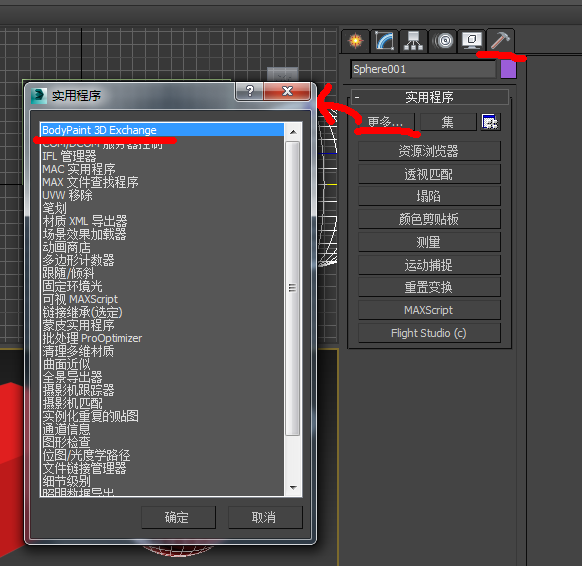The height and width of the screenshot is (566, 582).
Task: Open the Modify panel tab icon
Action: 385,41
